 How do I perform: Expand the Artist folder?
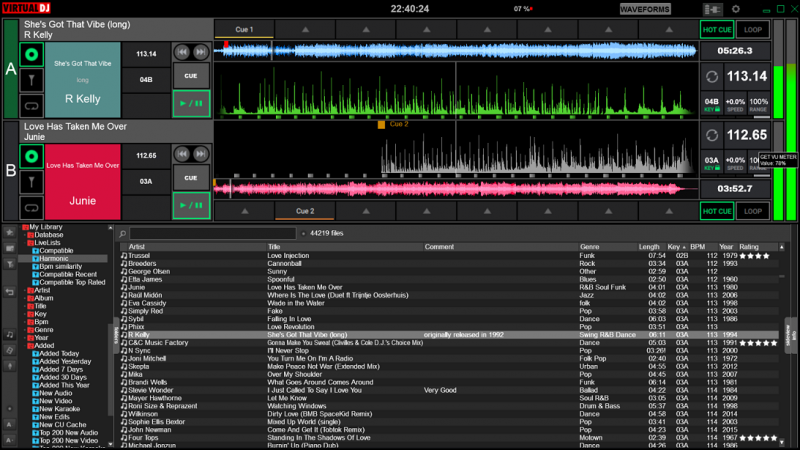tap(26, 290)
